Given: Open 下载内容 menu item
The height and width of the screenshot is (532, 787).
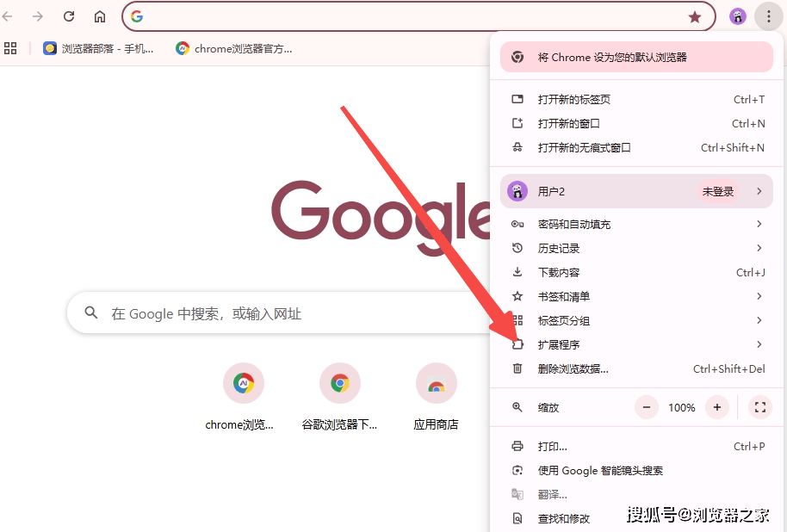Looking at the screenshot, I should (x=636, y=273).
